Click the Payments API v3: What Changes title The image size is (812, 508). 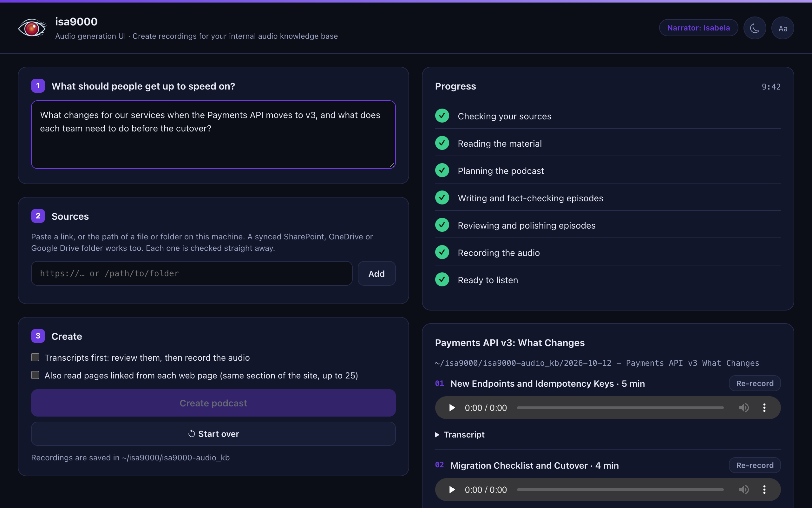(x=510, y=343)
